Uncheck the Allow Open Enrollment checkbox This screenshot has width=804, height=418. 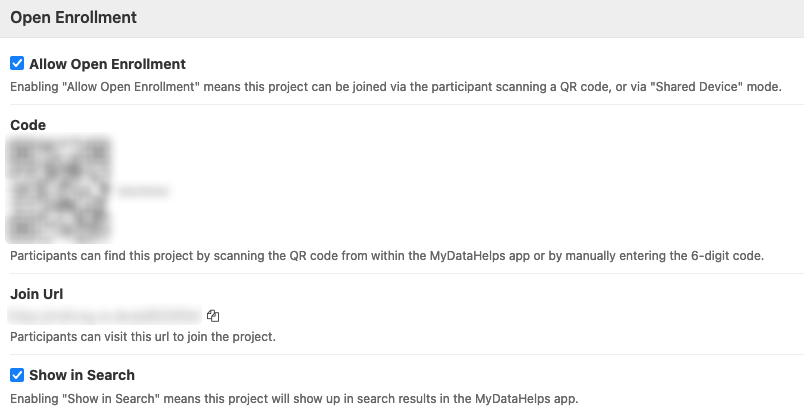(x=17, y=64)
